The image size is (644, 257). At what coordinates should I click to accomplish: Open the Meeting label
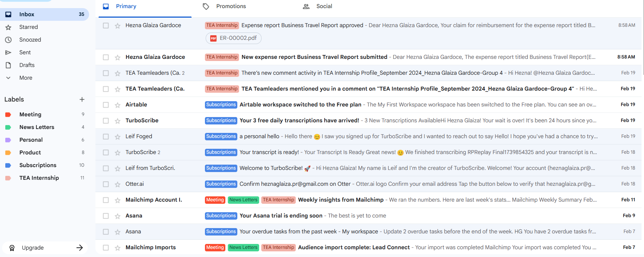(x=44, y=115)
